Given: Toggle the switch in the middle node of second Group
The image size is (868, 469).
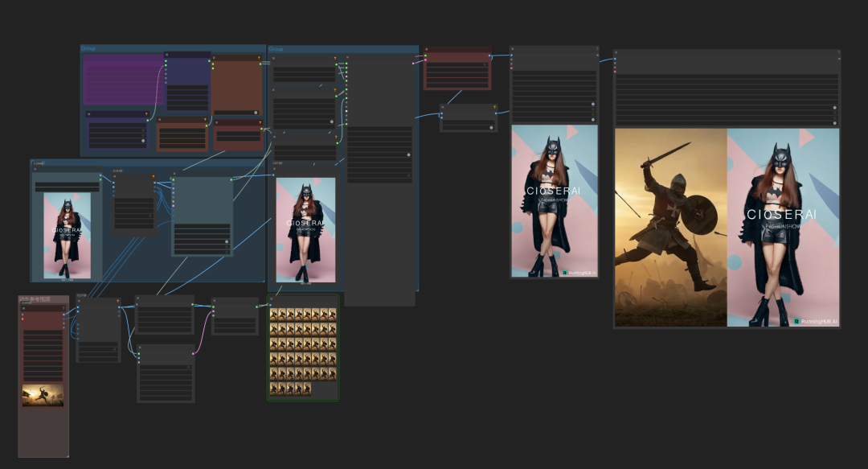Looking at the screenshot, I should pos(332,122).
